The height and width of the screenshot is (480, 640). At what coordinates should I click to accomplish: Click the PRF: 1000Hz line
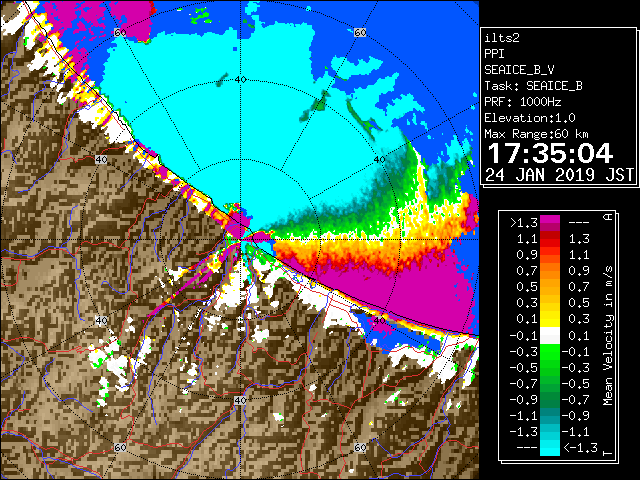[523, 102]
